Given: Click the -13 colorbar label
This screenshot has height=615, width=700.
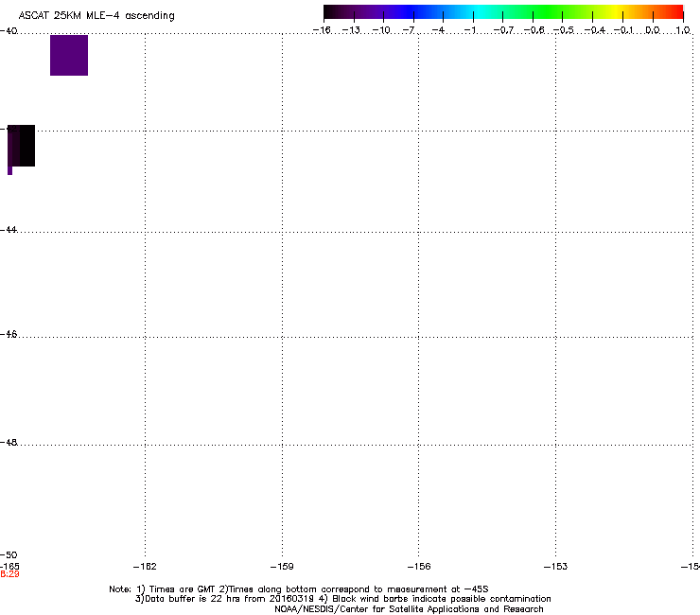Looking at the screenshot, I should 351,30.
